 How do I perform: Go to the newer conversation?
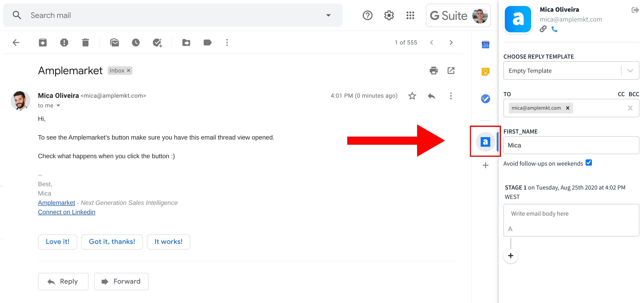click(x=431, y=43)
